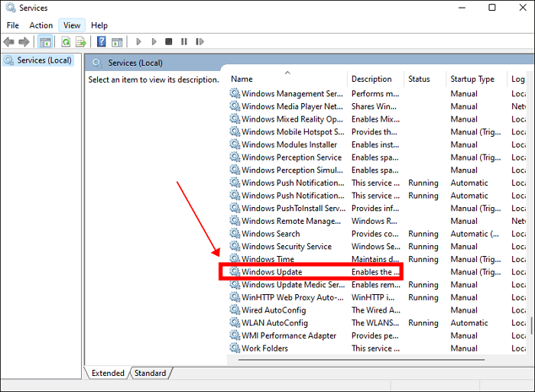The width and height of the screenshot is (535, 392).
Task: Sort by the Status column header
Action: [x=425, y=79]
